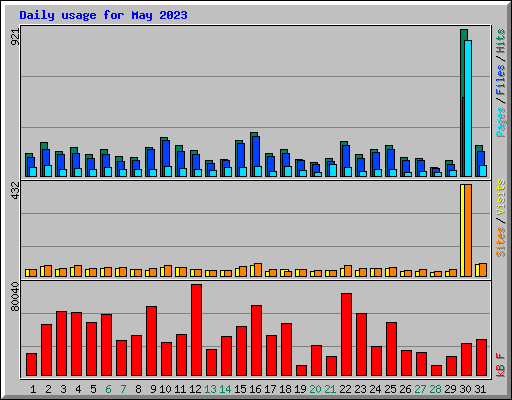512x400 pixels.
Task: Click day 9 on the x-axis
Action: 153,389
